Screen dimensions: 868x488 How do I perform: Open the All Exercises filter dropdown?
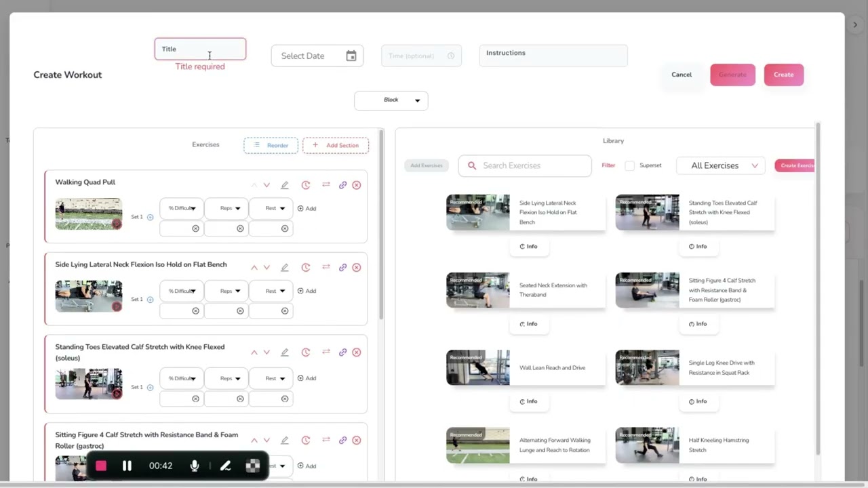click(721, 165)
